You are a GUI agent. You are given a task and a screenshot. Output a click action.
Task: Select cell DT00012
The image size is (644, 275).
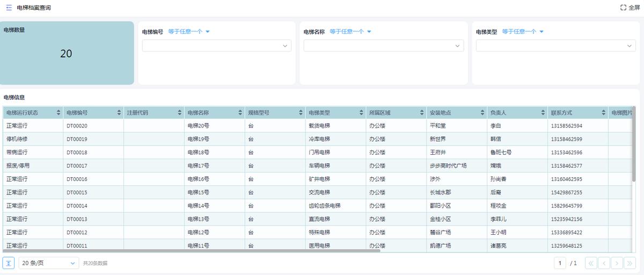(93, 233)
